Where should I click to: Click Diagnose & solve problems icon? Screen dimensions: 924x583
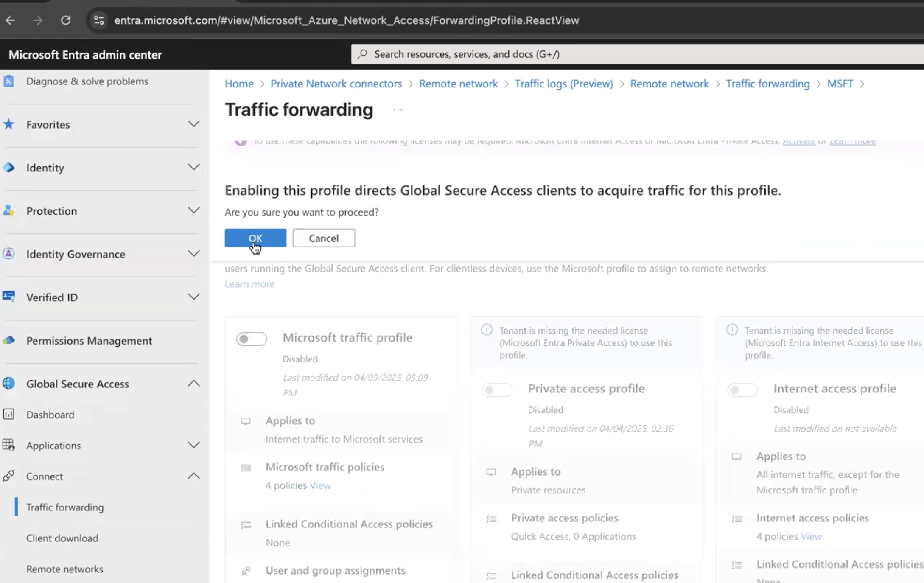[x=9, y=81]
